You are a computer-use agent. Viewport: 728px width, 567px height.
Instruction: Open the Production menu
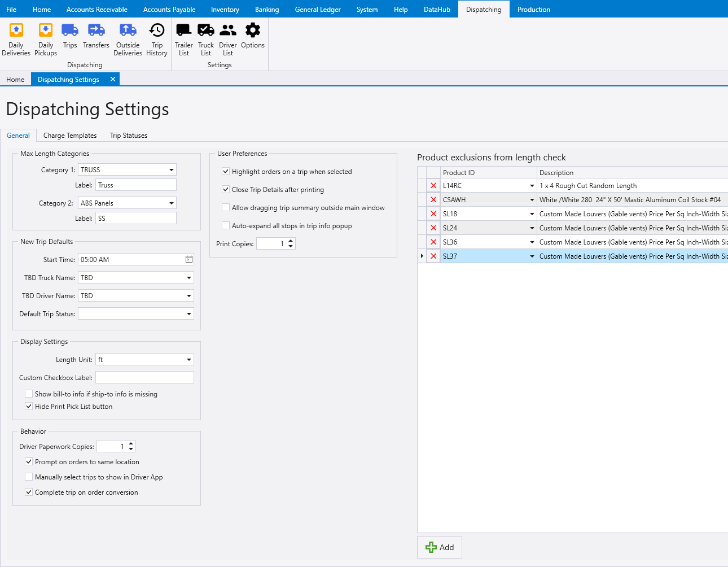coord(533,9)
